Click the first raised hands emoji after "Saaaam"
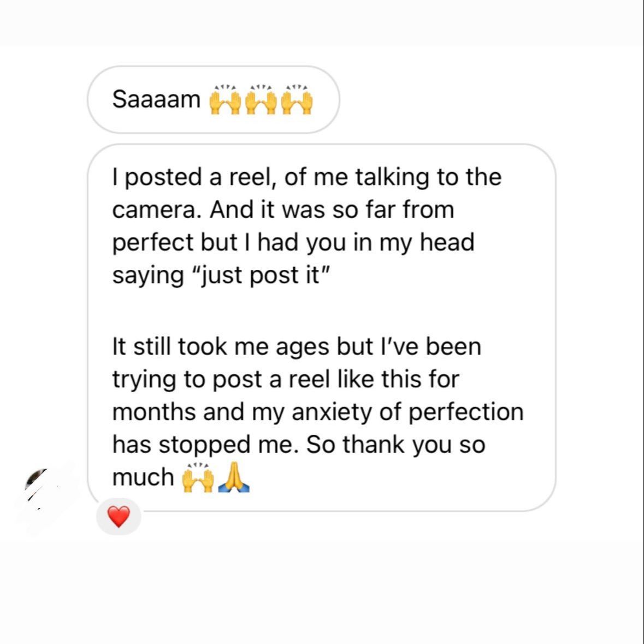This screenshot has width=644, height=644. 225,101
